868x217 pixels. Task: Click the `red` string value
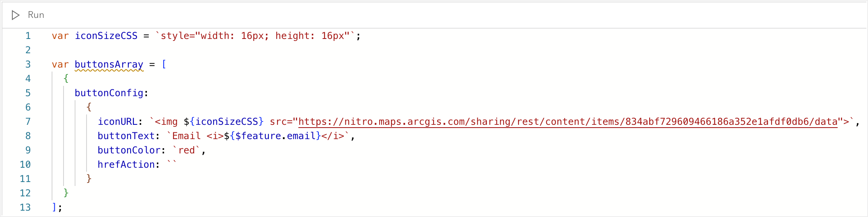click(x=186, y=150)
